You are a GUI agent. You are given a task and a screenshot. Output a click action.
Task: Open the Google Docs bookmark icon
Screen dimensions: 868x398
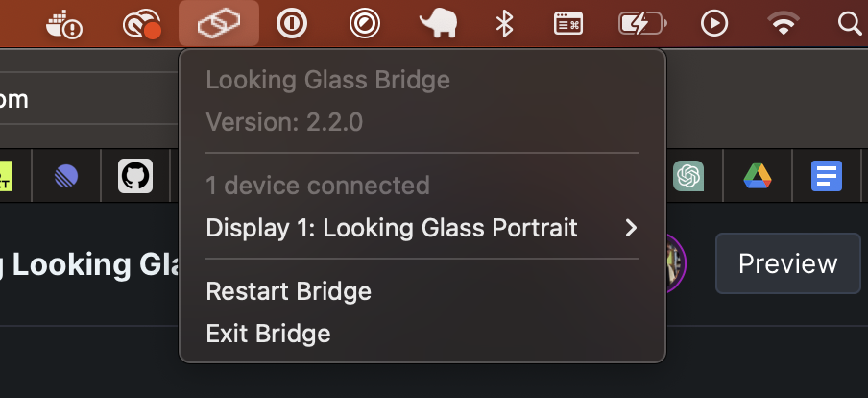(x=827, y=176)
